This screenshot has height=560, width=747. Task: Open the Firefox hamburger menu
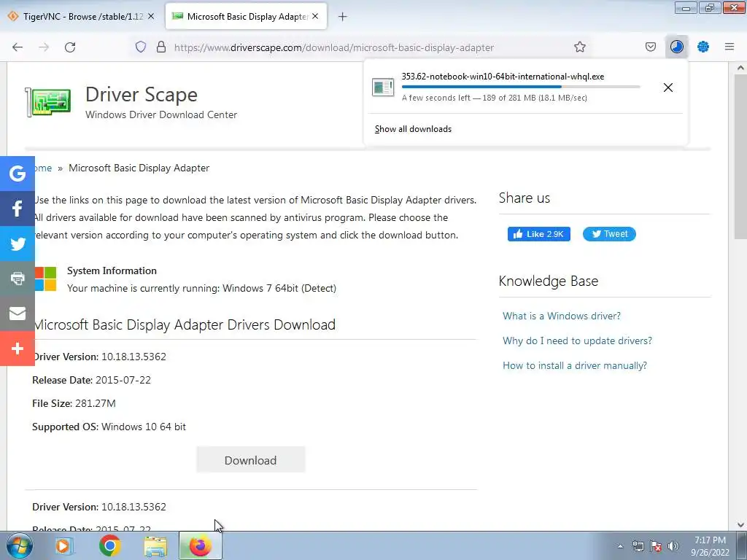point(729,47)
